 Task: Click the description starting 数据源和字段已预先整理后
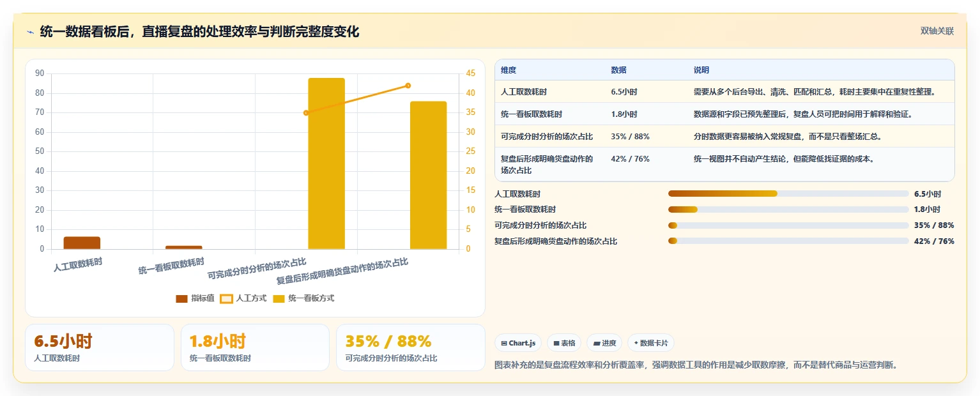803,114
